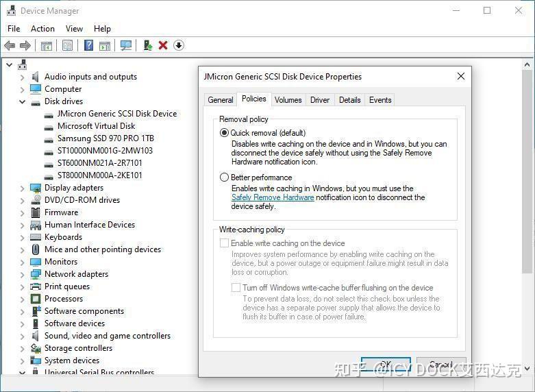This screenshot has width=535, height=392.
Task: Switch to the Events tab
Action: point(380,100)
